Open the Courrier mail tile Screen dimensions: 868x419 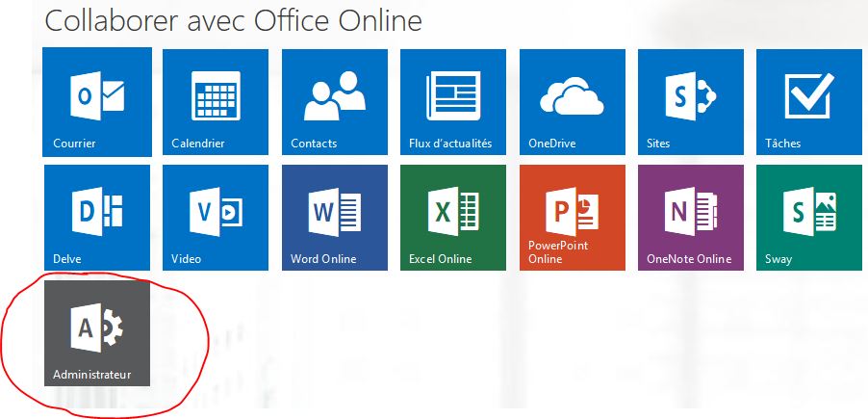tap(97, 102)
